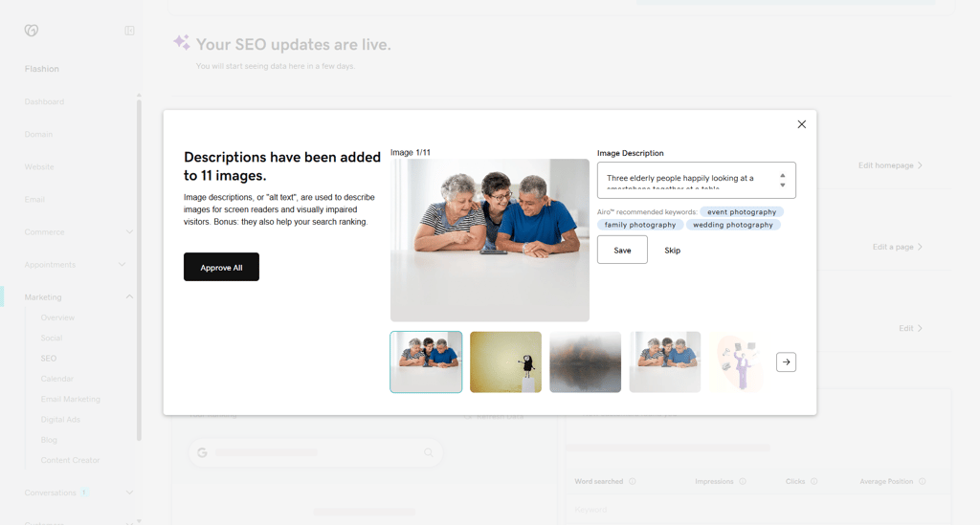This screenshot has height=525, width=980.
Task: Click the Edit homepage link
Action: 890,165
